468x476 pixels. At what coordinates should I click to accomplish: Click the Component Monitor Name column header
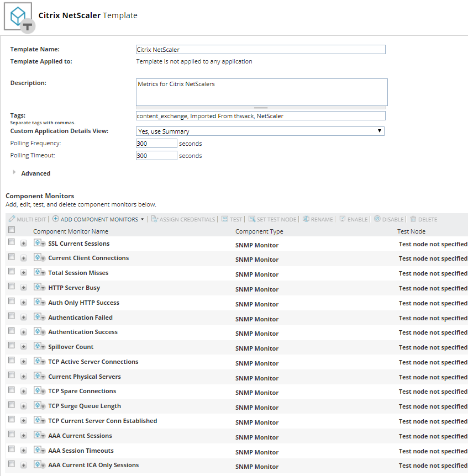tap(71, 231)
